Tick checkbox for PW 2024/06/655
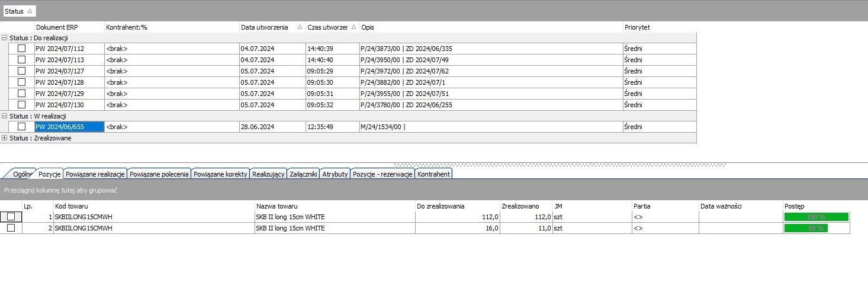The height and width of the screenshot is (298, 868). pyautogui.click(x=21, y=127)
